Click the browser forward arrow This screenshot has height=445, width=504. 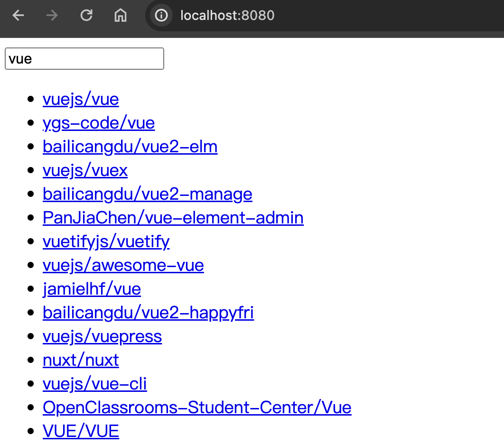pos(52,15)
